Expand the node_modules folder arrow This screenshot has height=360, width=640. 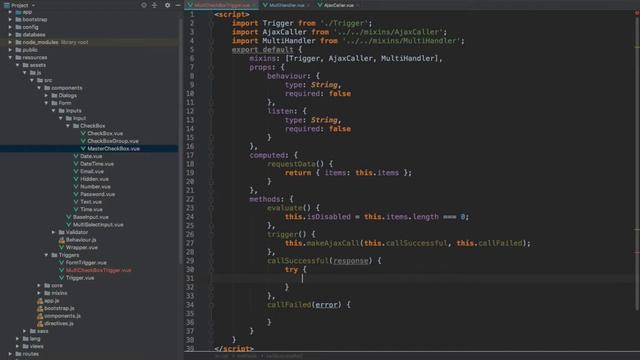(10, 42)
